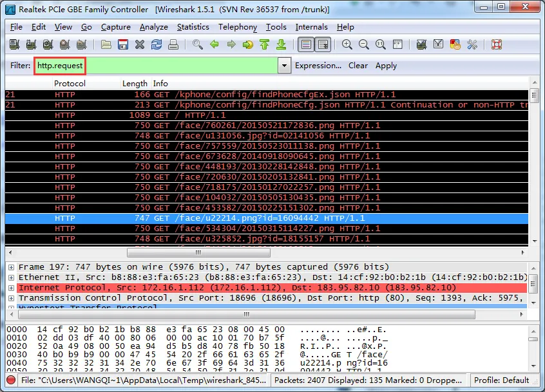Go to specific packet number icon
The image size is (545, 392).
pyautogui.click(x=248, y=44)
